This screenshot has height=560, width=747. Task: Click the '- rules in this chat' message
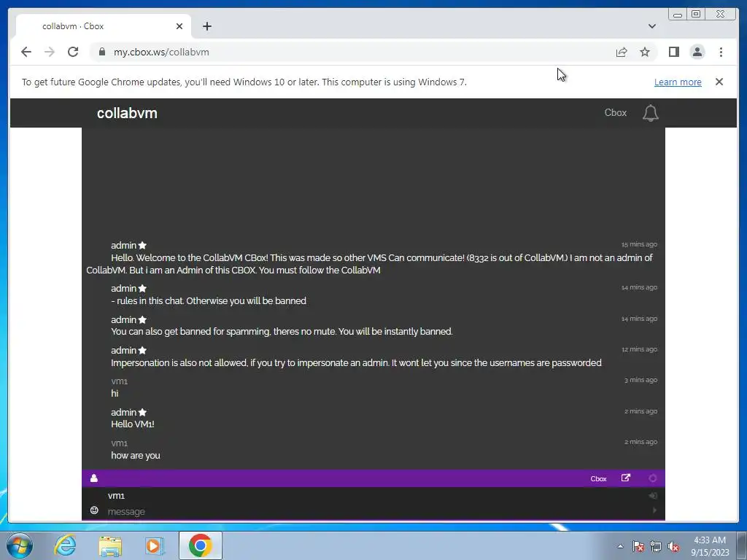click(x=208, y=301)
